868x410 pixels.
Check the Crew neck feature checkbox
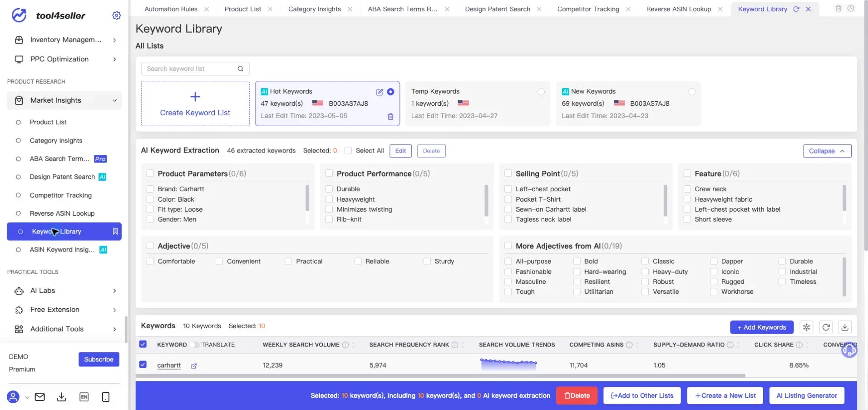click(x=687, y=189)
